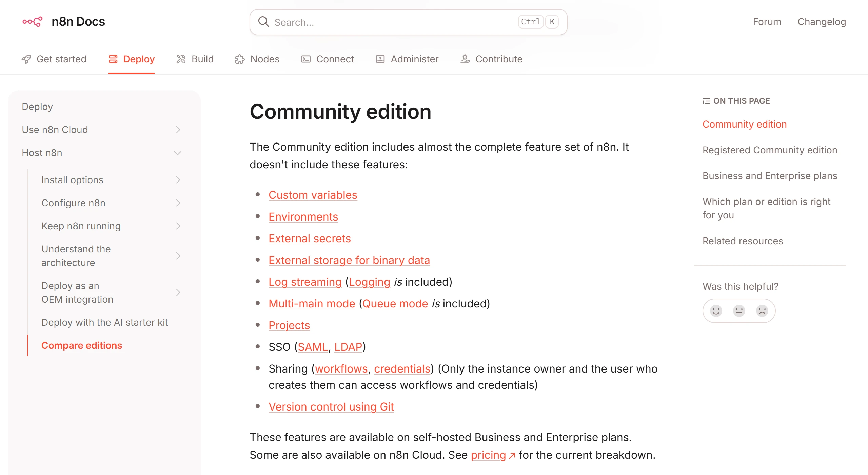Click the happy face feedback icon
868x475 pixels.
(716, 310)
